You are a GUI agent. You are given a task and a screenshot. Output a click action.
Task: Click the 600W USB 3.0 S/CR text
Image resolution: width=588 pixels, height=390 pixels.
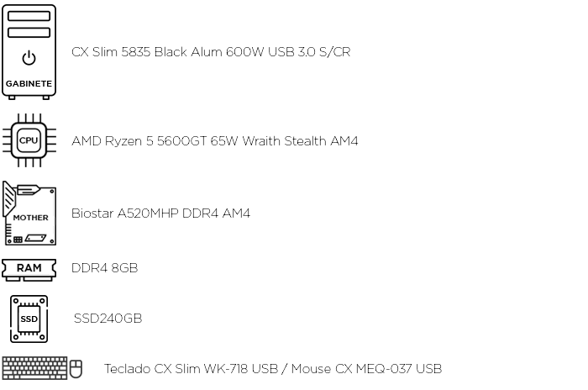coord(288,52)
